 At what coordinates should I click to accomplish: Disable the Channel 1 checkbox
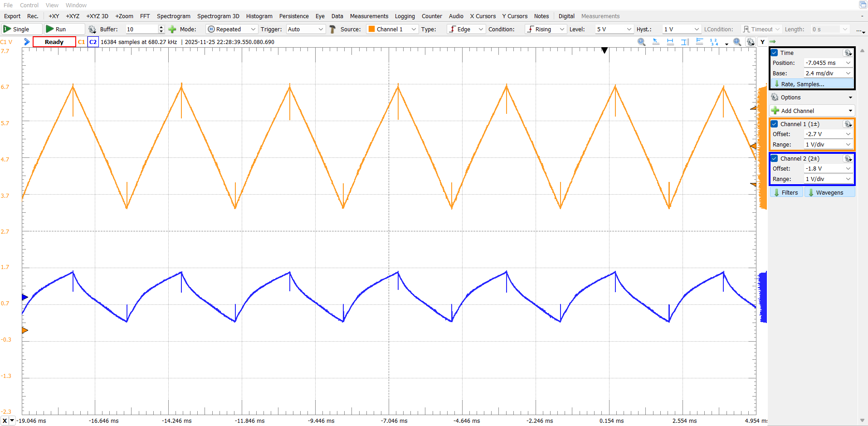pyautogui.click(x=775, y=124)
